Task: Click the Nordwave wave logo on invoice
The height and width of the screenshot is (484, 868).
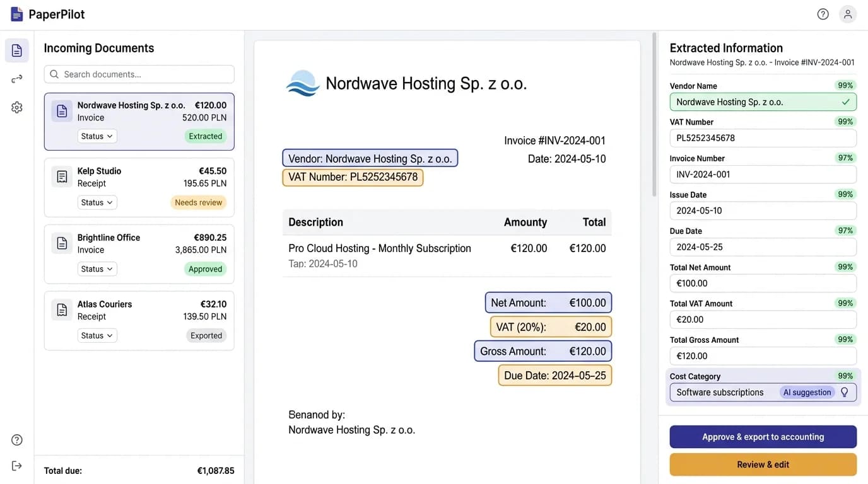Action: 303,83
